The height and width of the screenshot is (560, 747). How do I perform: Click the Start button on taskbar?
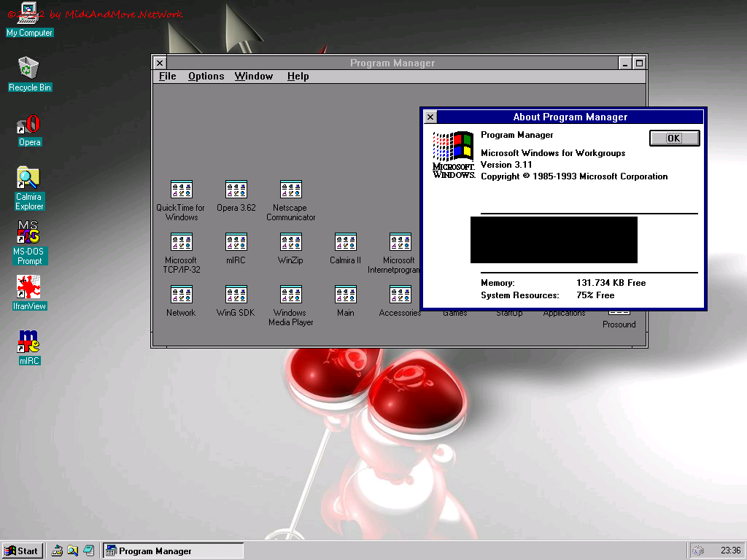click(22, 551)
